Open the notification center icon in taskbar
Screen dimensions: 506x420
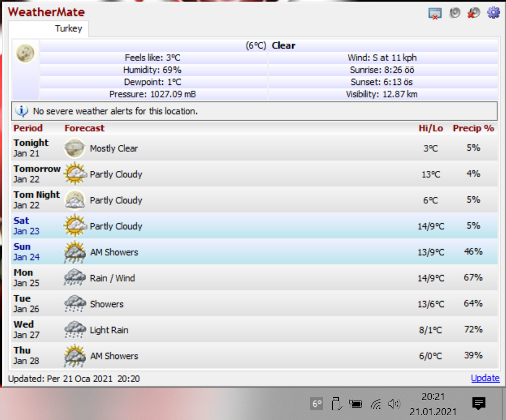[479, 404]
